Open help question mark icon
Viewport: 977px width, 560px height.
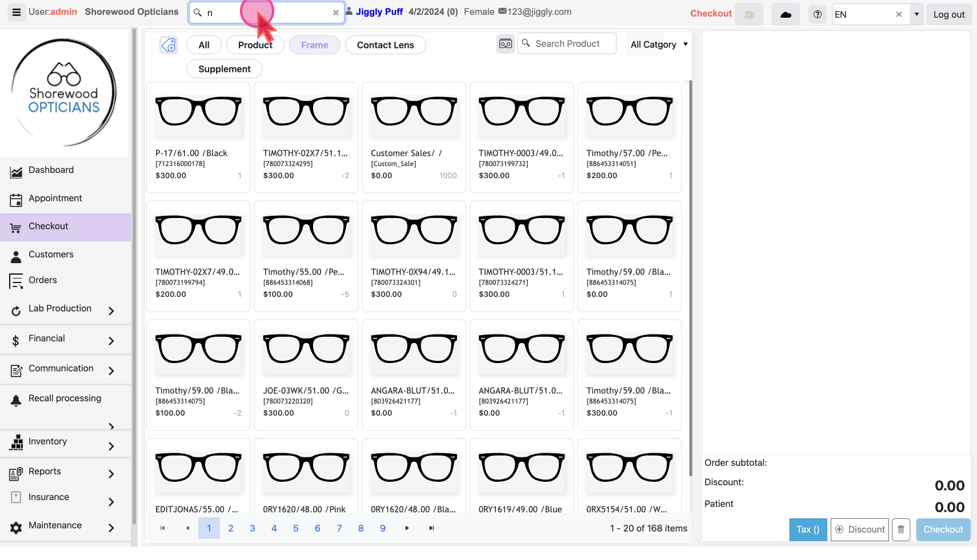click(x=817, y=14)
